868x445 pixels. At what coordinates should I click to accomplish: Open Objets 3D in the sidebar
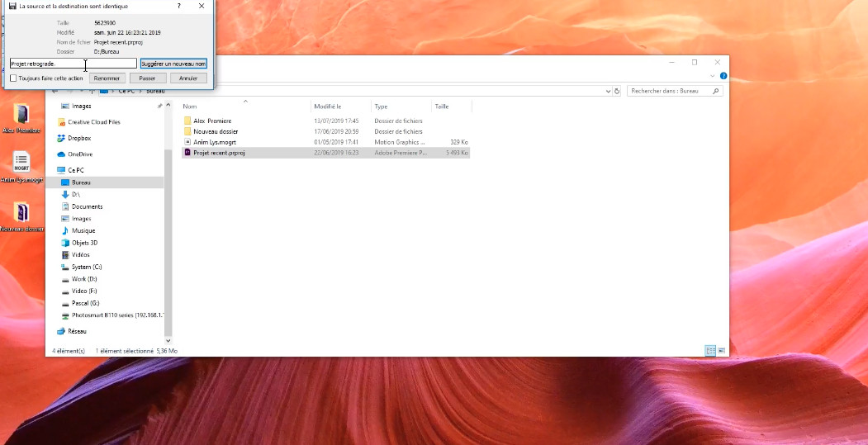(81, 243)
